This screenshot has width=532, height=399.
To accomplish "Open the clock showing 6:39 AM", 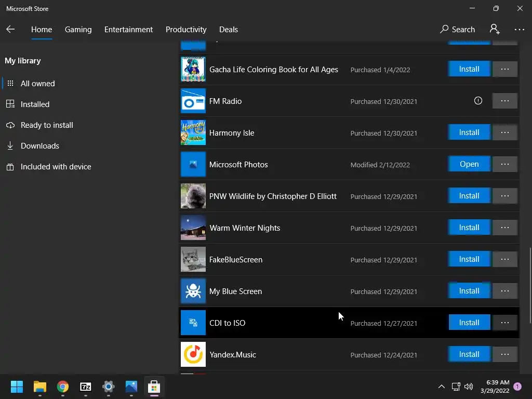I will 495,387.
